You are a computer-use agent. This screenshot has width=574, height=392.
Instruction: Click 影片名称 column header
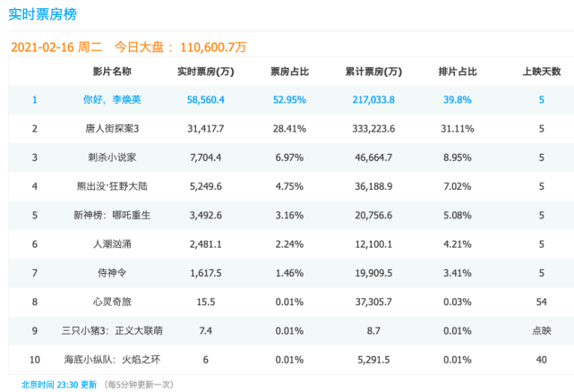[x=112, y=71]
